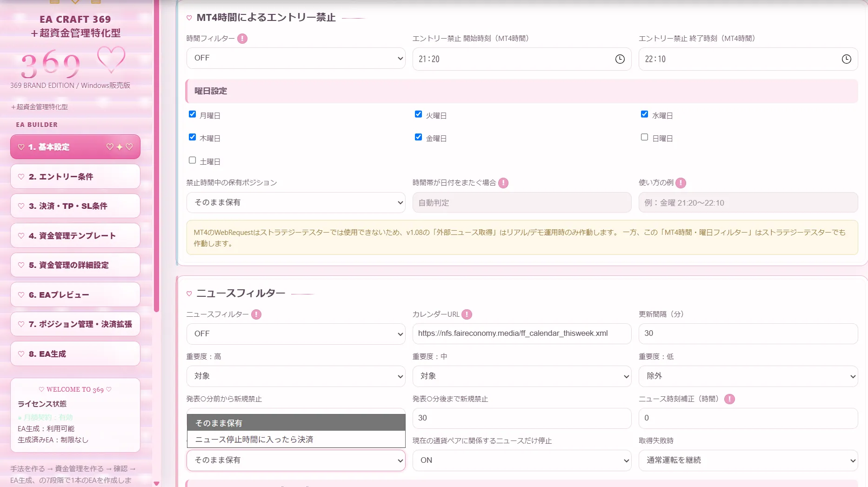Click info icon beside ニュース時刻補正
Image resolution: width=868 pixels, height=487 pixels.
[729, 399]
